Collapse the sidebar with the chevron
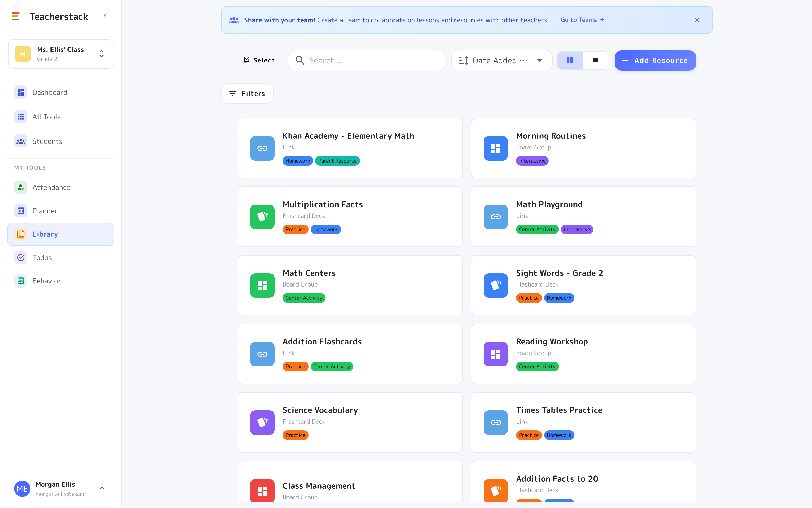The height and width of the screenshot is (508, 812). click(x=105, y=16)
